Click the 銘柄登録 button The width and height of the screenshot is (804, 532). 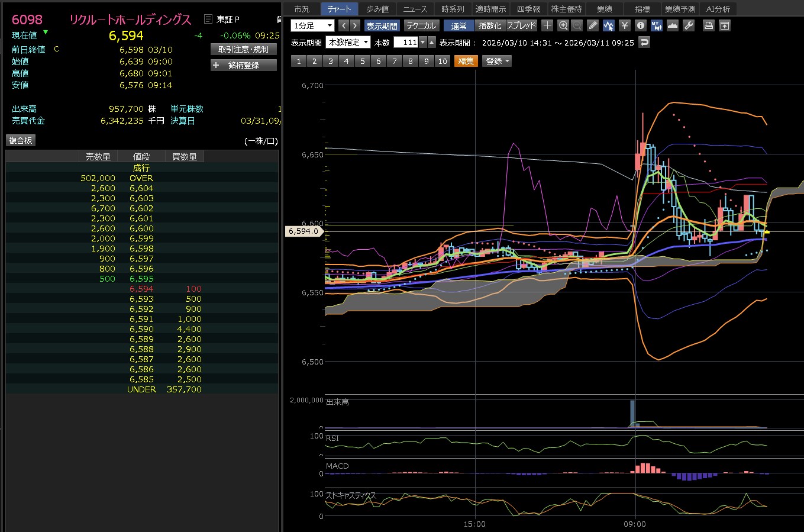tap(244, 65)
